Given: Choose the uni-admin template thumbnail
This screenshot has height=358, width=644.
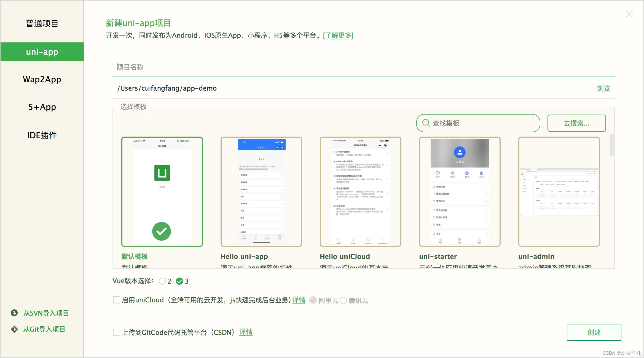Looking at the screenshot, I should 559,191.
